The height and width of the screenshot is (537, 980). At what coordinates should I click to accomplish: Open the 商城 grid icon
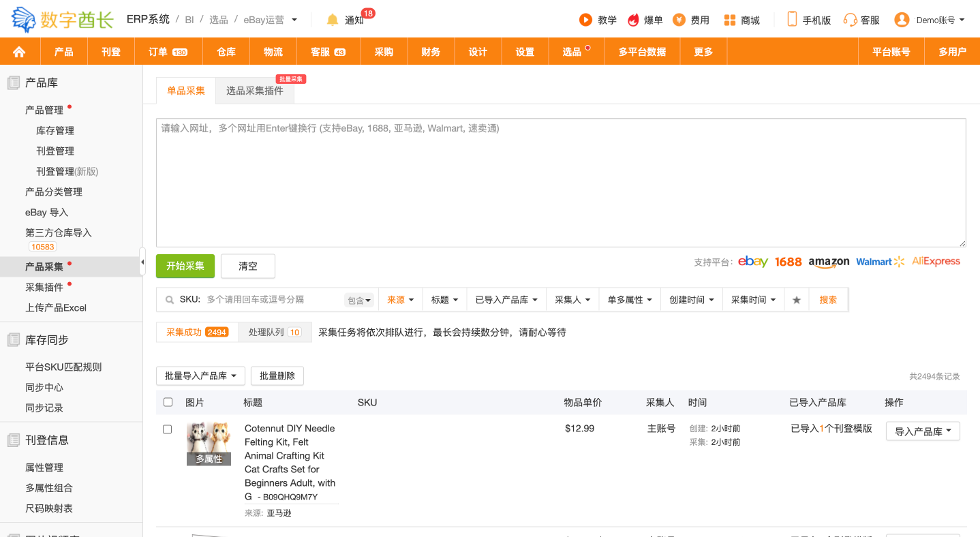(730, 20)
